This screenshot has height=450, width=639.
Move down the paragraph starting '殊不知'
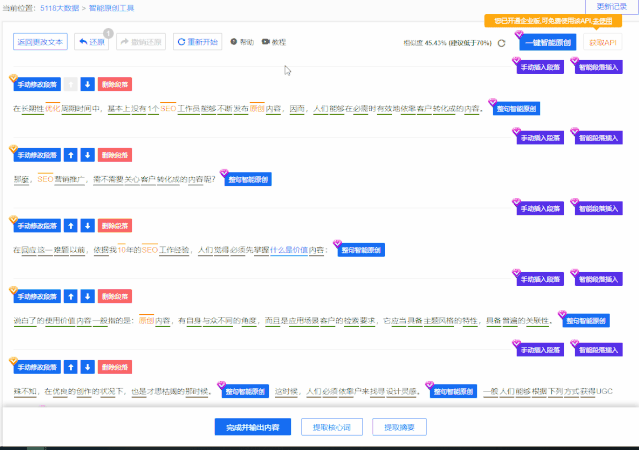pos(88,367)
